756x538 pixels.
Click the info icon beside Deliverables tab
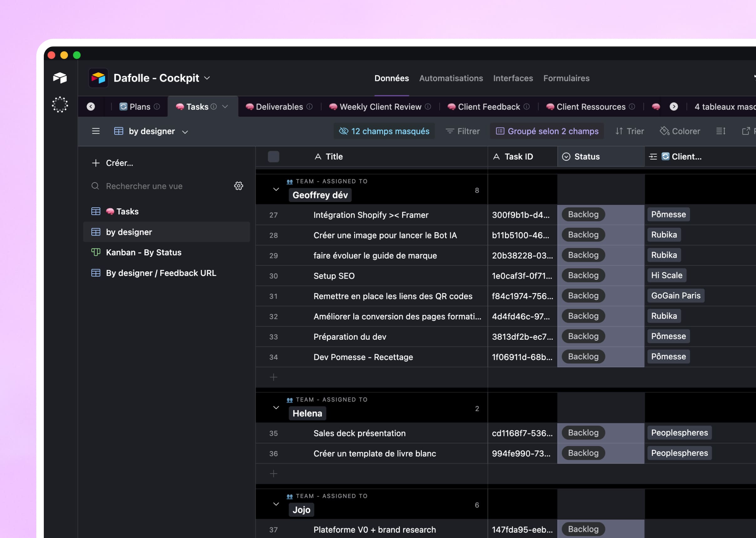[x=309, y=107]
